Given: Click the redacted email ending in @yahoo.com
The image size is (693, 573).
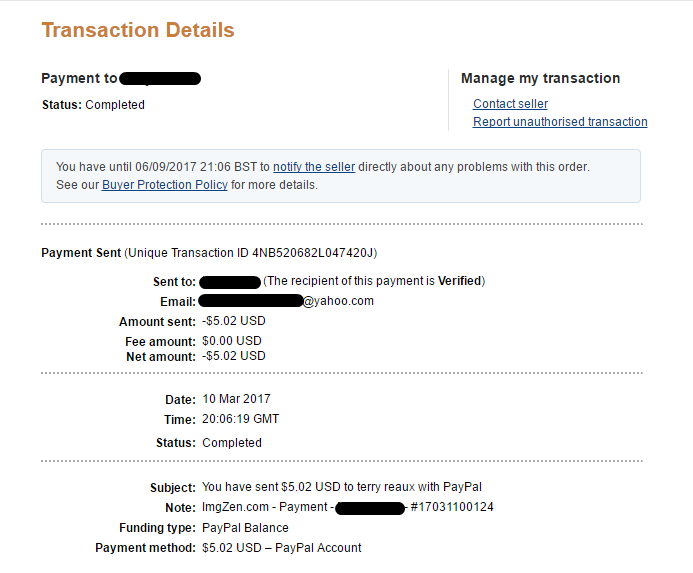Looking at the screenshot, I should 286,301.
